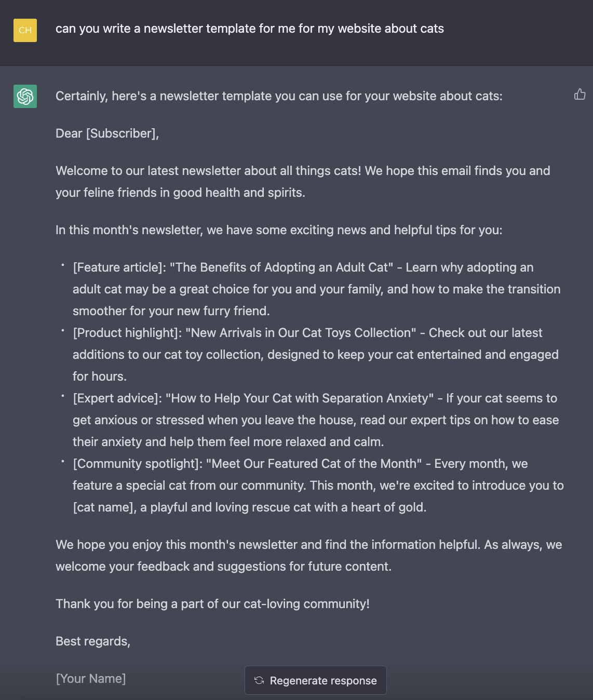Click the refresh icon on Regenerate response
Screen dimensions: 593x700
pyautogui.click(x=260, y=680)
